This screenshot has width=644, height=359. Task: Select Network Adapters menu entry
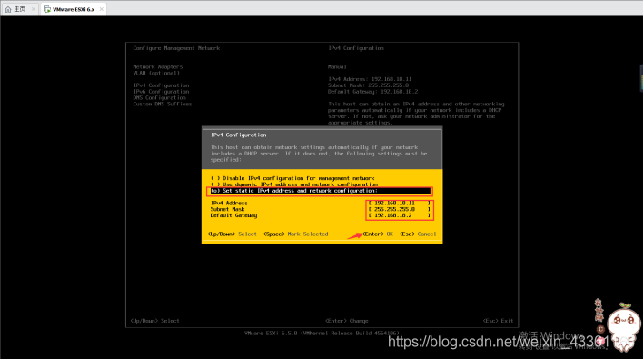(x=158, y=66)
